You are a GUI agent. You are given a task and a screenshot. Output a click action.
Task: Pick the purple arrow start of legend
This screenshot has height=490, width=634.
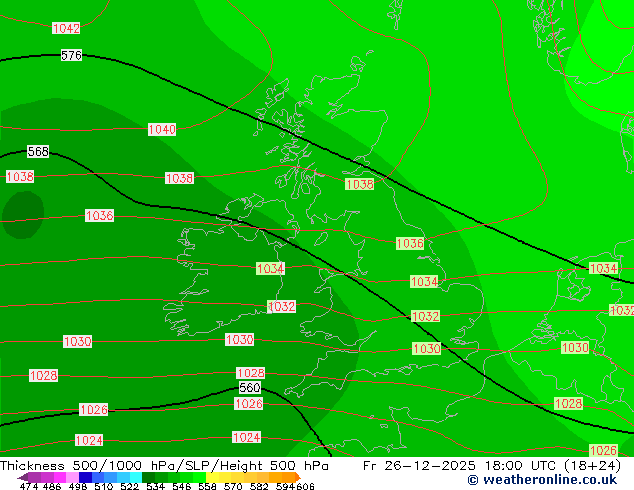(x=23, y=477)
